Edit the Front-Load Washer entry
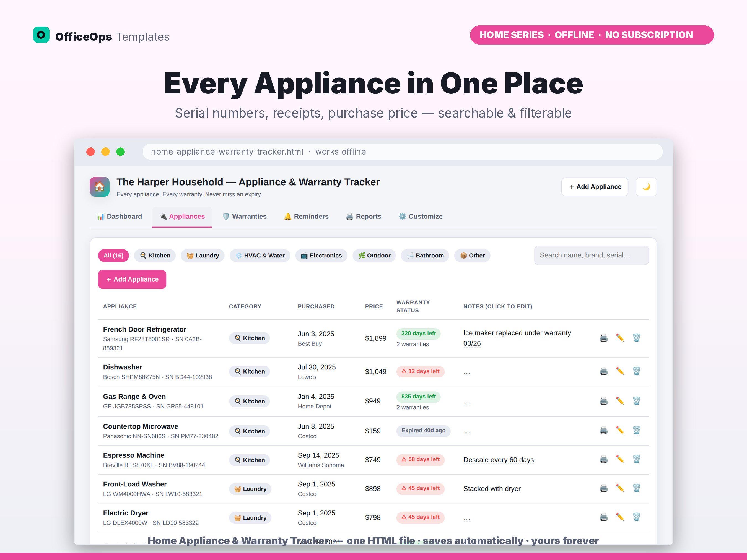747x560 pixels. click(620, 488)
